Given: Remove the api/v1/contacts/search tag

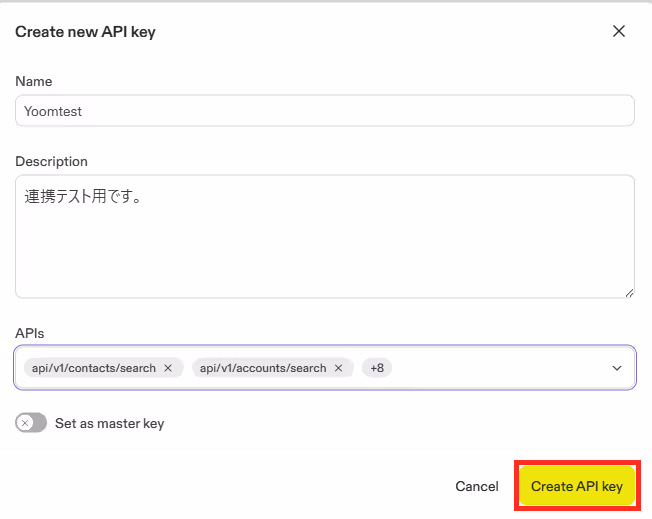Looking at the screenshot, I should (x=168, y=368).
